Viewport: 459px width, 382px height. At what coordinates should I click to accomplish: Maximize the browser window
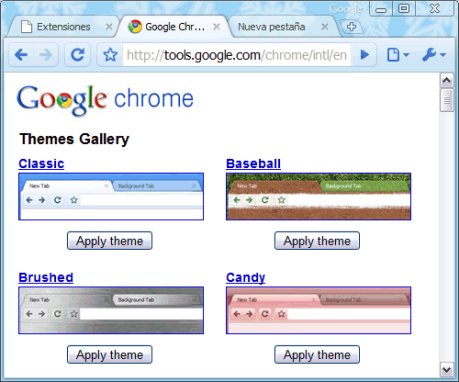tap(404, 9)
